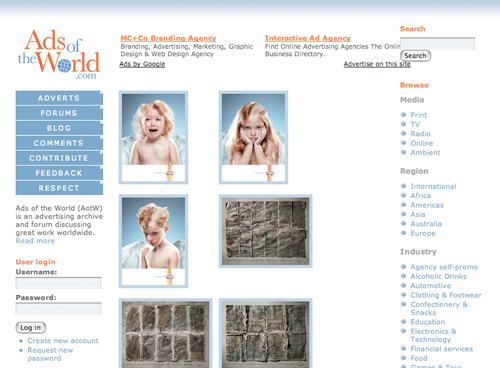Click the bullet icon beside Europe

(x=403, y=233)
